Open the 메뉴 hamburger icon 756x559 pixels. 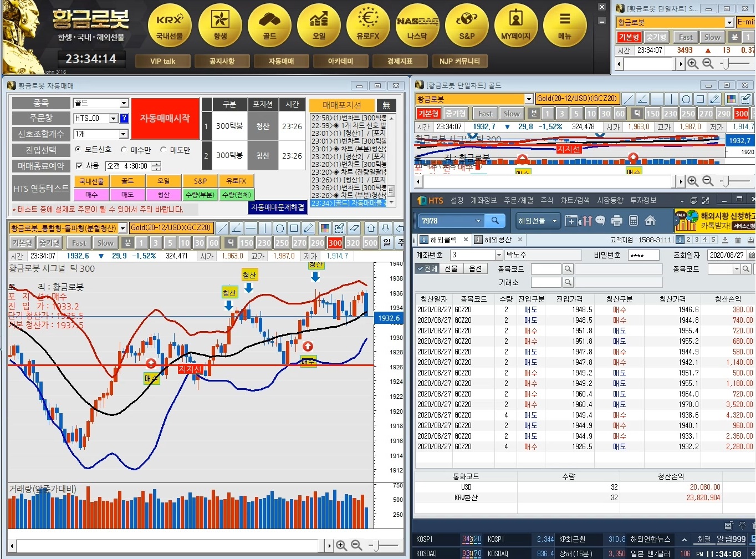point(565,25)
